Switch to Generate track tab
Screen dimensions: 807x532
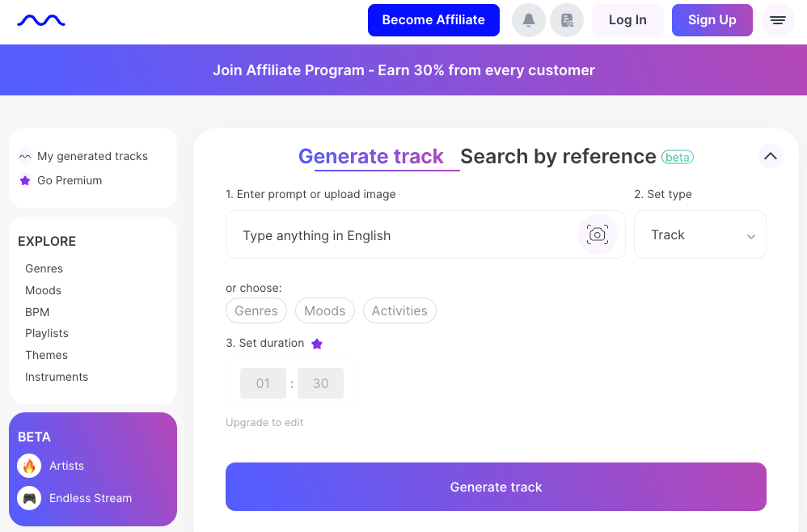tap(371, 156)
